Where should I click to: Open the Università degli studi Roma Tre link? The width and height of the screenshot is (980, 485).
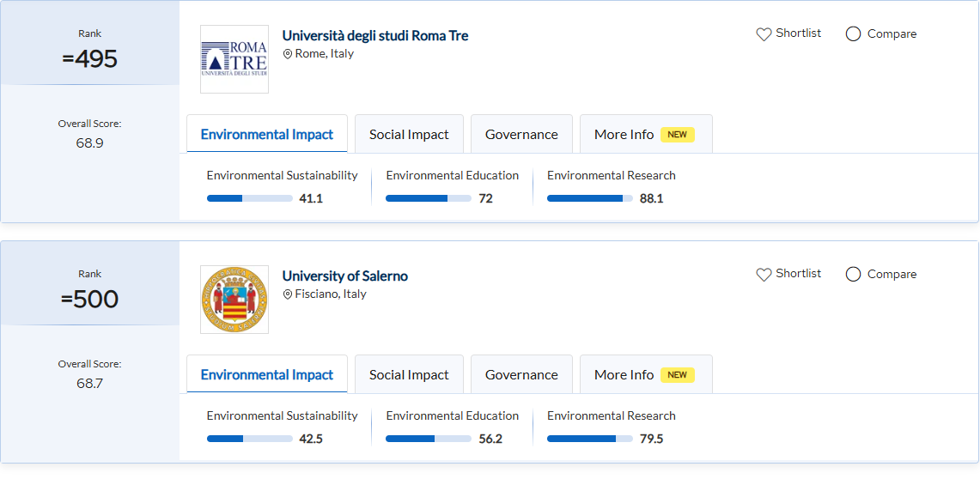375,36
